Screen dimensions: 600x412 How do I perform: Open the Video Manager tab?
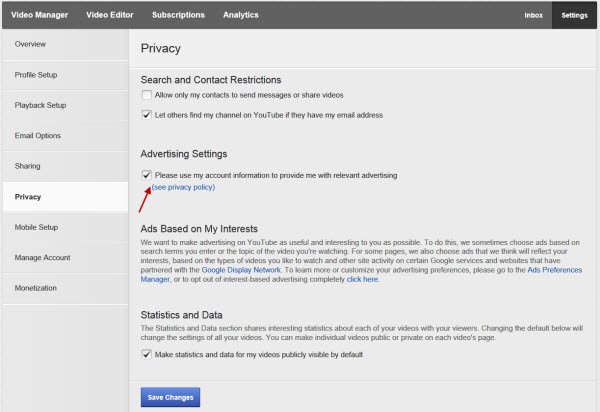[39, 15]
